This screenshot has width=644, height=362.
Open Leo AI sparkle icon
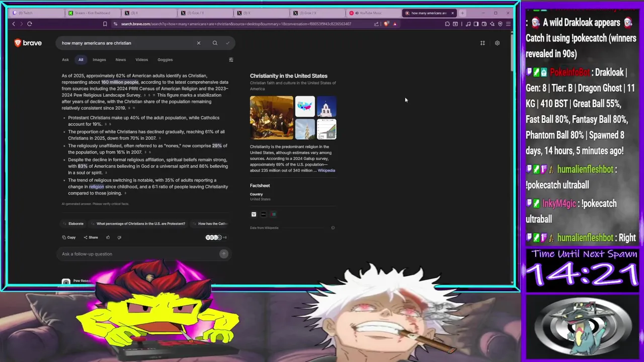click(x=492, y=24)
